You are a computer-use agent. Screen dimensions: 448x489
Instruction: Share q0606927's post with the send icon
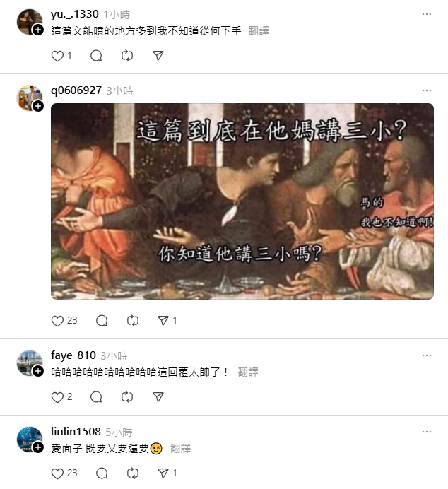click(x=163, y=321)
